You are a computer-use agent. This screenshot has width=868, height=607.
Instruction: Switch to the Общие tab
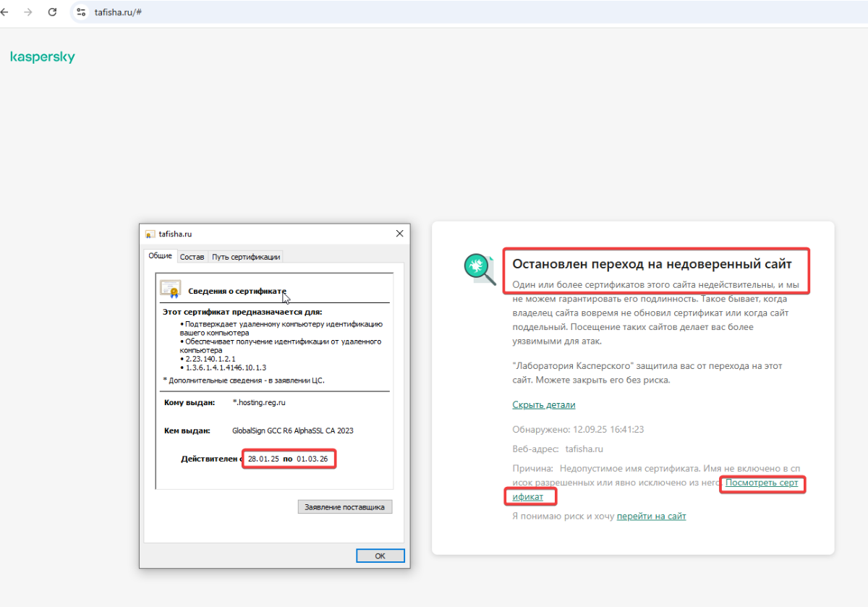[161, 256]
